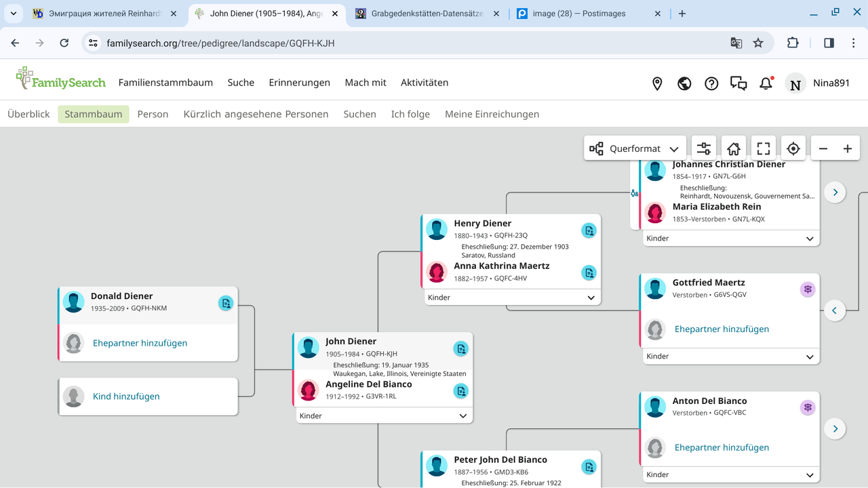Open Chrome three-dot menu
The width and height of the screenshot is (868, 488).
coord(853,43)
